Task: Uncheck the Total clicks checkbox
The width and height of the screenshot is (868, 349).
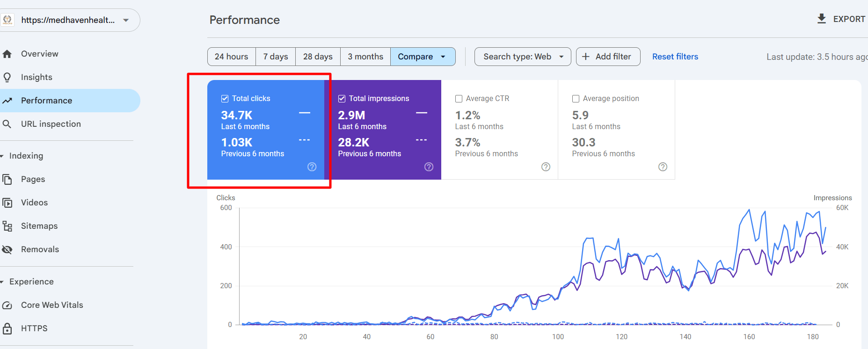Action: [x=225, y=99]
